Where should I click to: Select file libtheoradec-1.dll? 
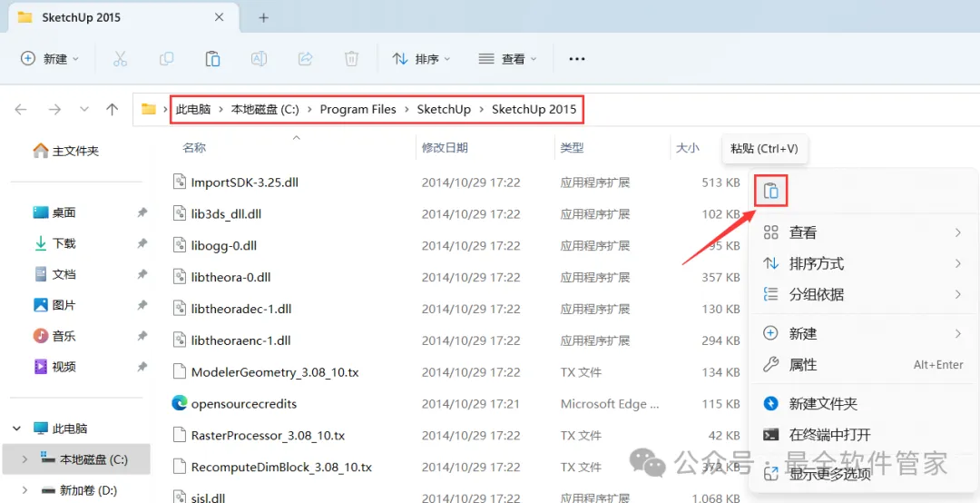pyautogui.click(x=241, y=309)
